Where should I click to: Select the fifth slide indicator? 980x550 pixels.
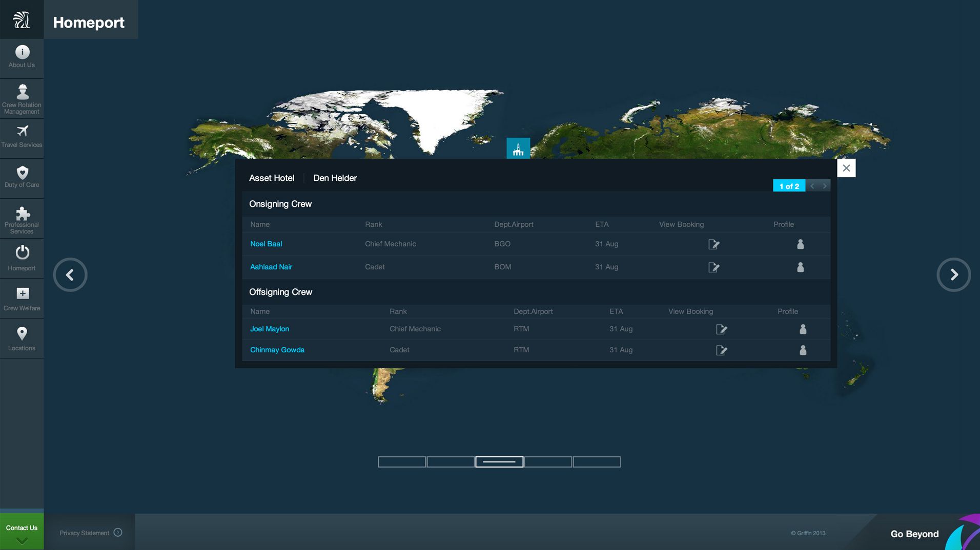(x=597, y=462)
